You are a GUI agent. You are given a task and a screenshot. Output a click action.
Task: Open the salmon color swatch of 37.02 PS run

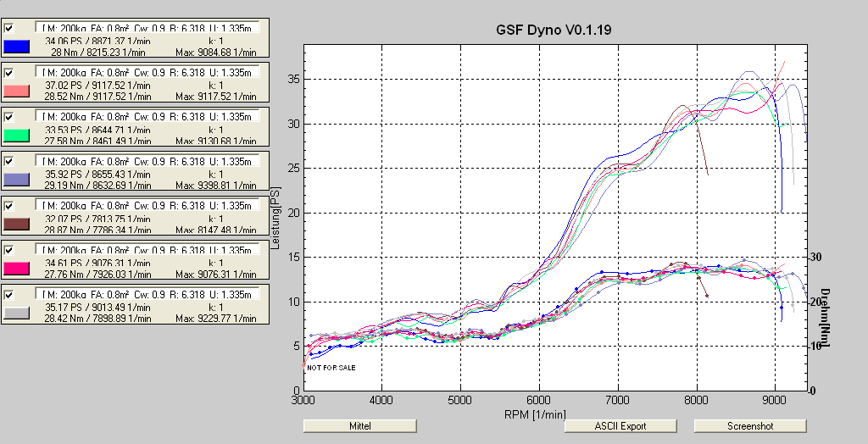point(17,91)
